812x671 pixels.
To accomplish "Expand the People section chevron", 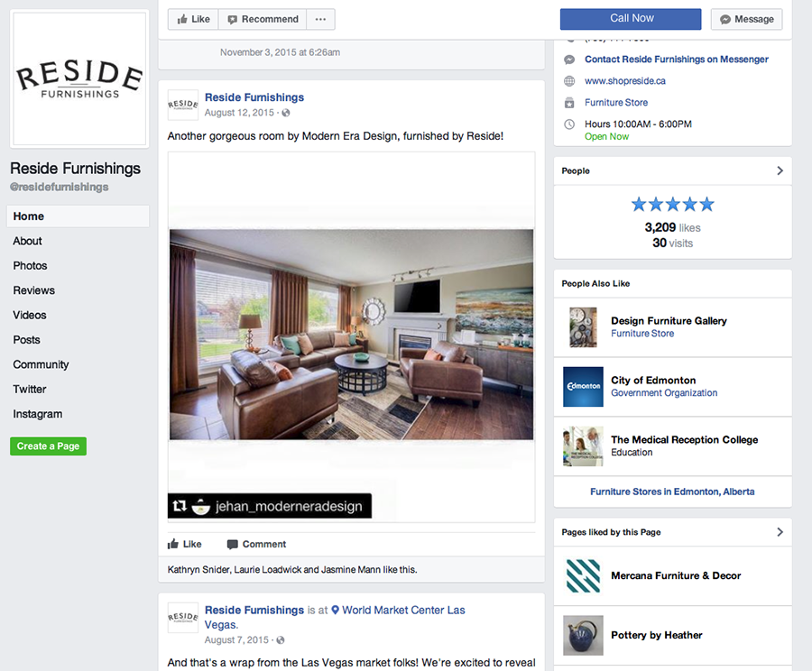I will point(780,170).
